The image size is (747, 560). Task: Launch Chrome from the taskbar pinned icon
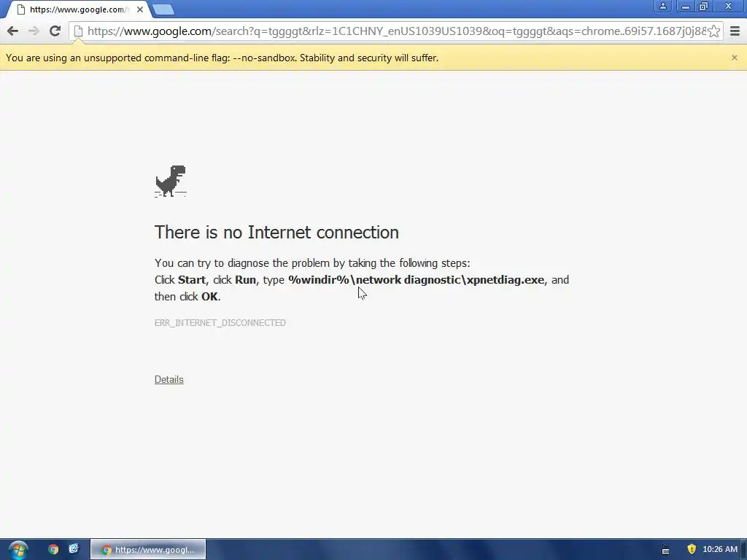point(53,550)
